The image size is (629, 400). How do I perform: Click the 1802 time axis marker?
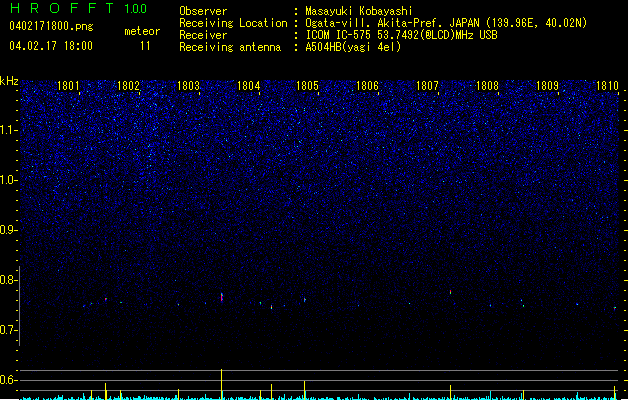[128, 86]
